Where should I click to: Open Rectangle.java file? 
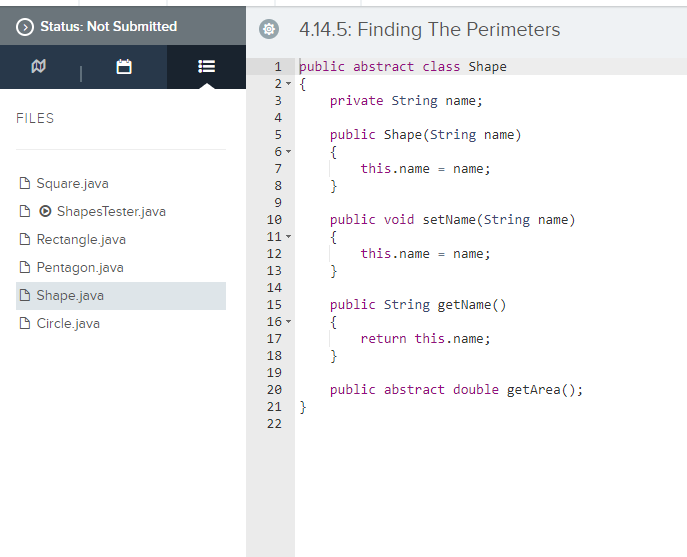pos(81,239)
